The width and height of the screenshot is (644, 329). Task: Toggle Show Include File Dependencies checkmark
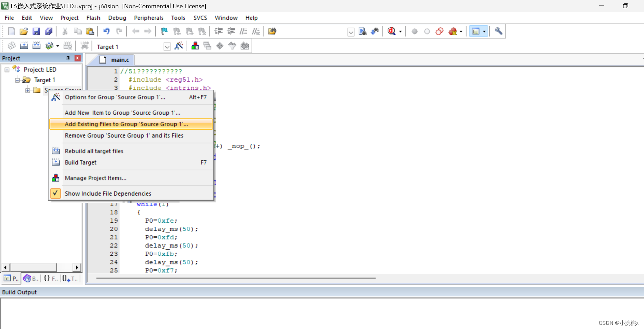[x=56, y=193]
